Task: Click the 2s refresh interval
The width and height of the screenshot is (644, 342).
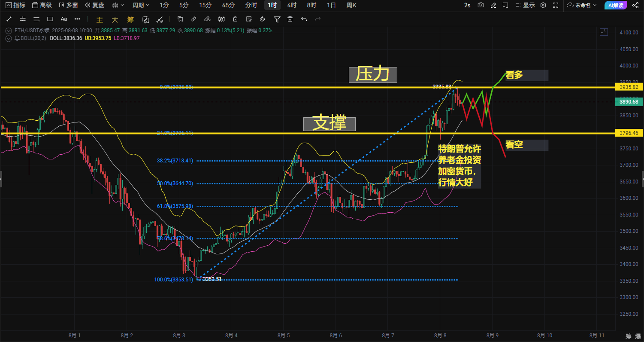Action: coord(467,5)
